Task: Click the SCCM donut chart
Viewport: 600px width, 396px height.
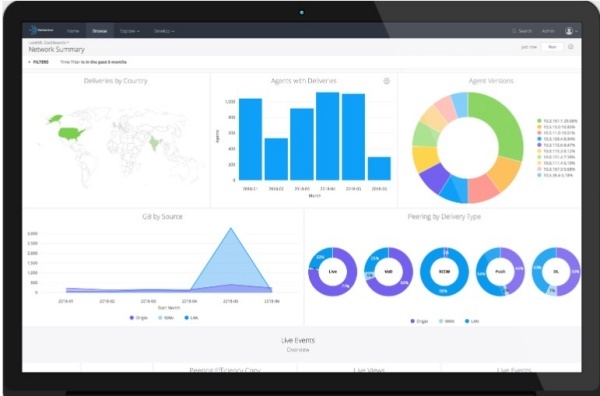Action: pyautogui.click(x=444, y=272)
